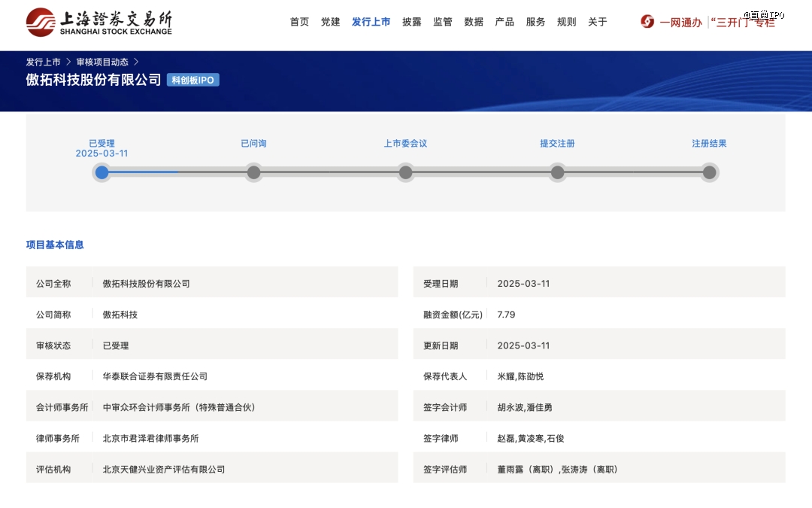
Task: Click the 审核状态 value 已受理
Action: pyautogui.click(x=116, y=345)
